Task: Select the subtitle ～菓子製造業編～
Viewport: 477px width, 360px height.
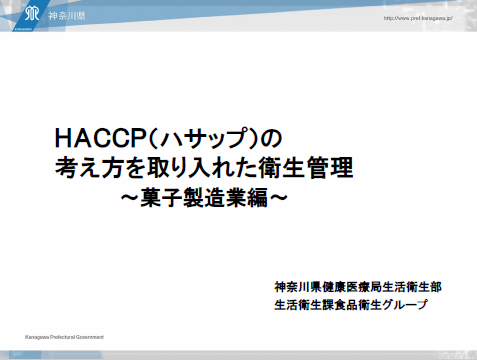Action: click(x=204, y=198)
